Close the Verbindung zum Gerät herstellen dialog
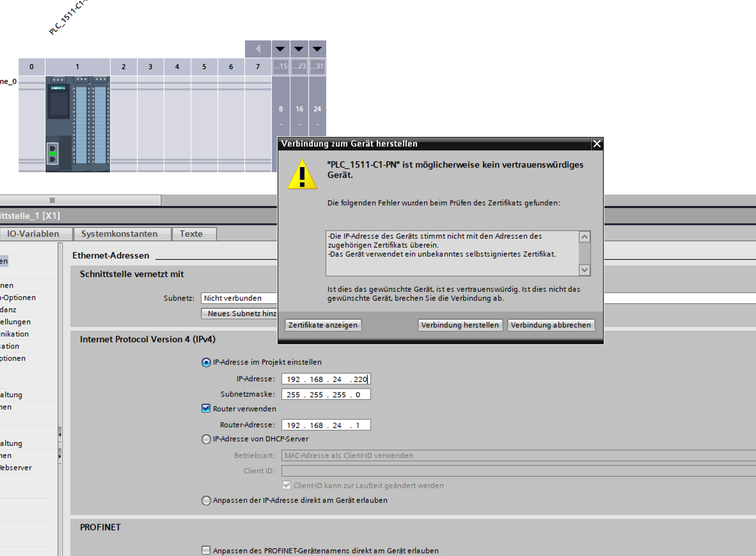Screen dimensions: 756x556 point(597,144)
